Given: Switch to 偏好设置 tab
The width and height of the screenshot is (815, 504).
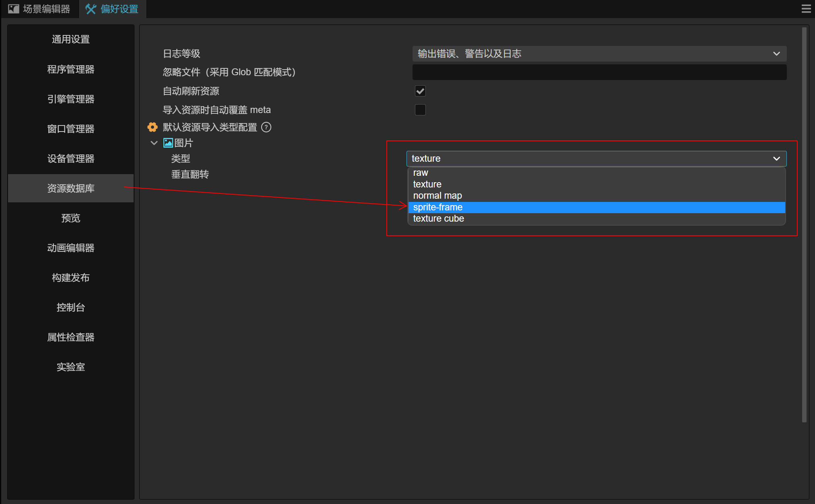Looking at the screenshot, I should click(113, 9).
